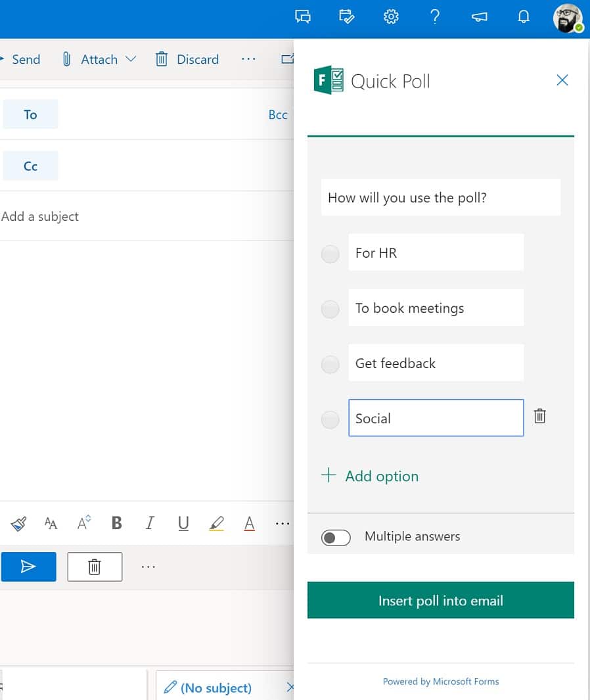Pick a font color with the red A swatch
Image resolution: width=590 pixels, height=700 pixels.
(249, 523)
